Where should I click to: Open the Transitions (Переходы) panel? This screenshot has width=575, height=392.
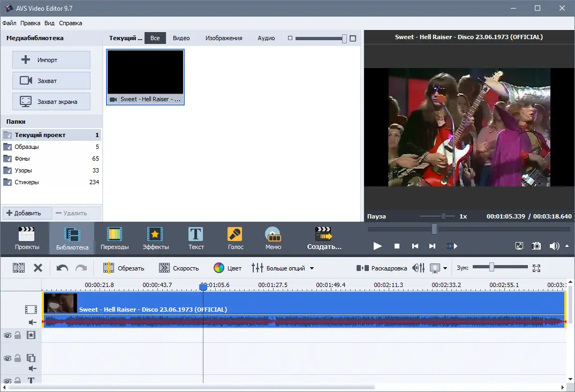(115, 238)
